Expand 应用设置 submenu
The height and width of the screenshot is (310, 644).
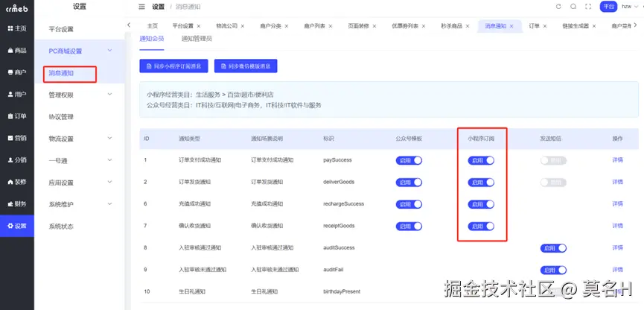[109, 182]
